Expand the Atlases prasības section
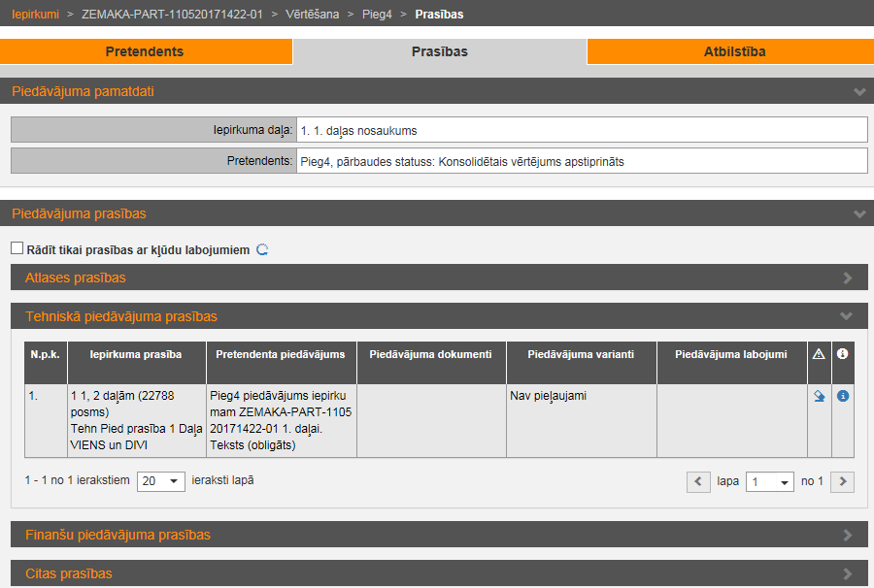This screenshot has height=588, width=874. click(848, 278)
